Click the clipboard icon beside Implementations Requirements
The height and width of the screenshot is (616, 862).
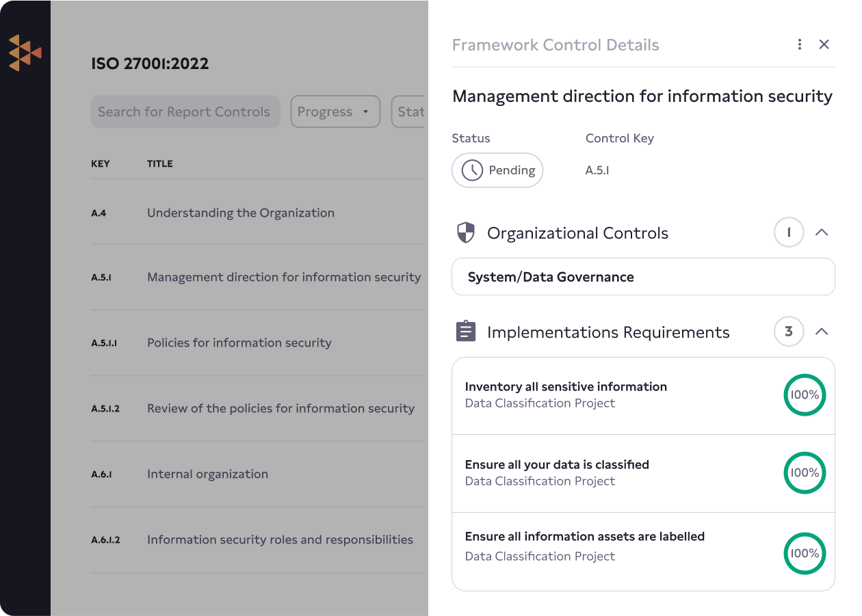point(466,331)
